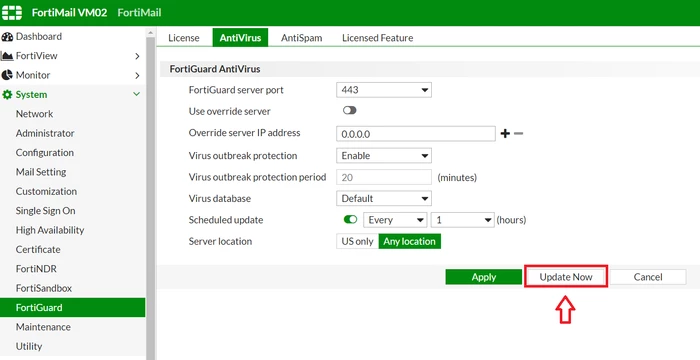Screen dimensions: 700x360
Task: Open Network in System menu
Action: tap(34, 114)
